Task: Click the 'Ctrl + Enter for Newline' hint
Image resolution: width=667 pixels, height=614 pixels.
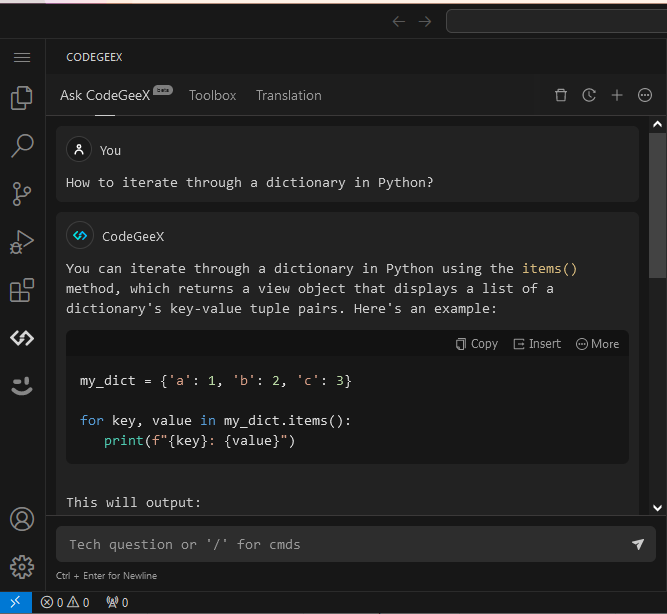Action: (x=106, y=576)
